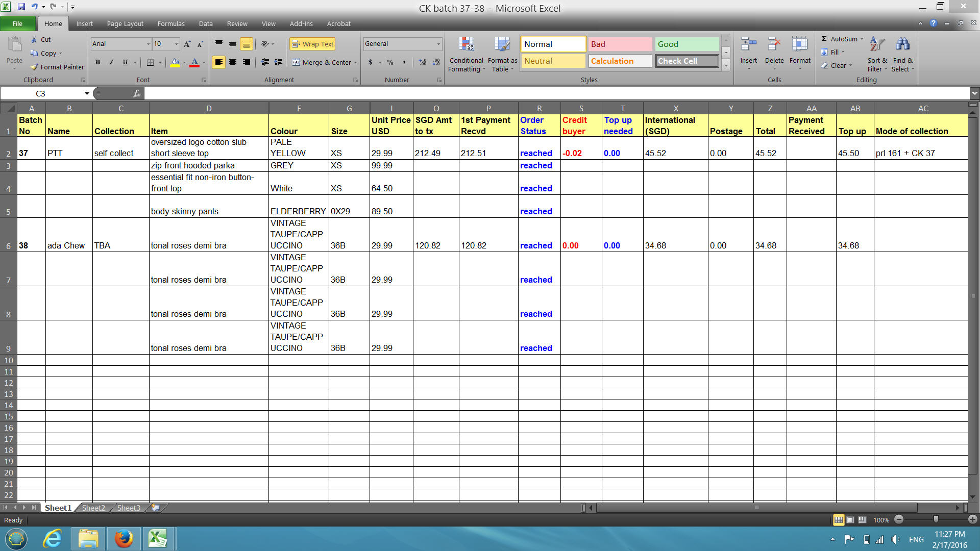
Task: Apply the Bad cell style
Action: coord(620,44)
